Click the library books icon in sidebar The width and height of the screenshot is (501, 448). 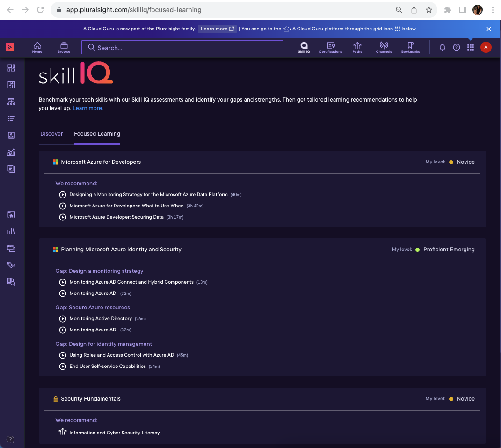pyautogui.click(x=11, y=231)
